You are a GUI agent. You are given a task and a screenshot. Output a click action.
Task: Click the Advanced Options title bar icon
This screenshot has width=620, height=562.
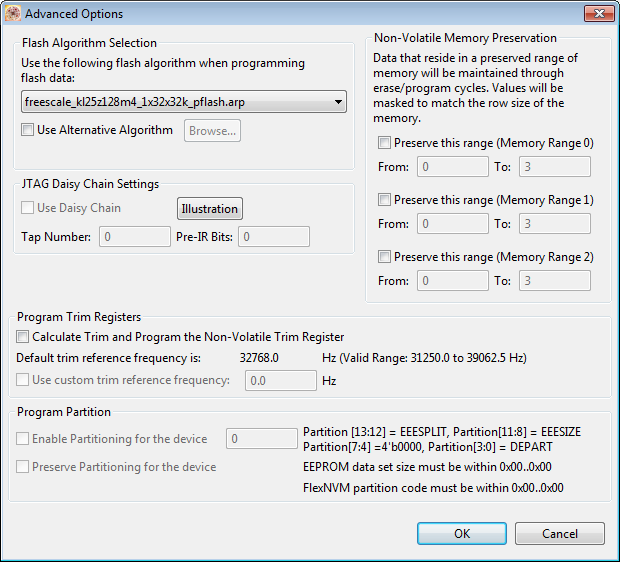click(x=14, y=14)
